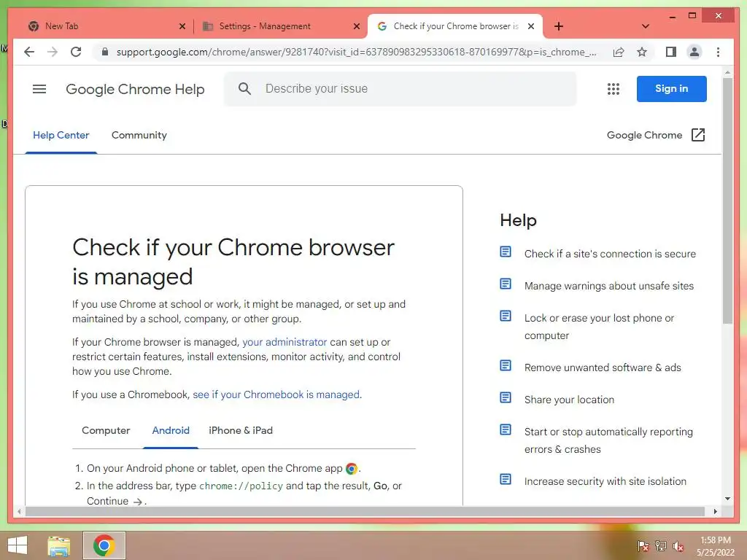Open a new tab with plus
Viewport: 747px width, 560px height.
(559, 26)
